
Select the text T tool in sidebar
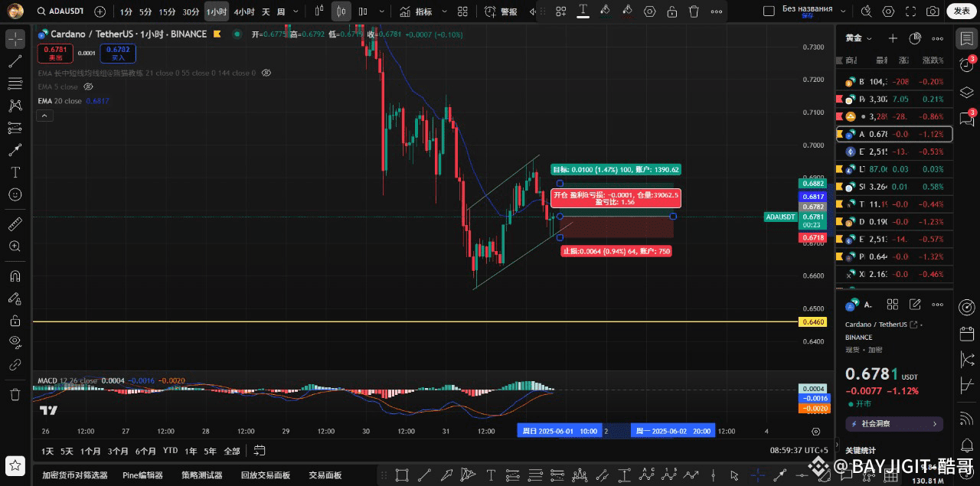pos(15,172)
